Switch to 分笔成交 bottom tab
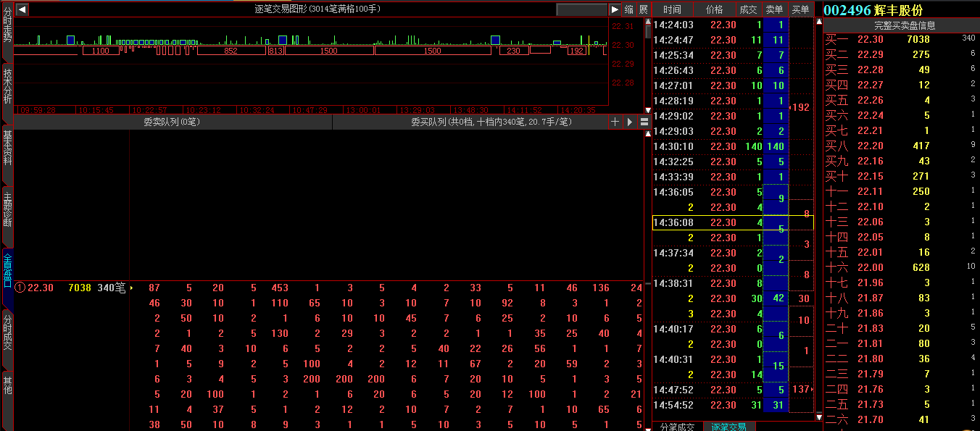 tap(677, 427)
